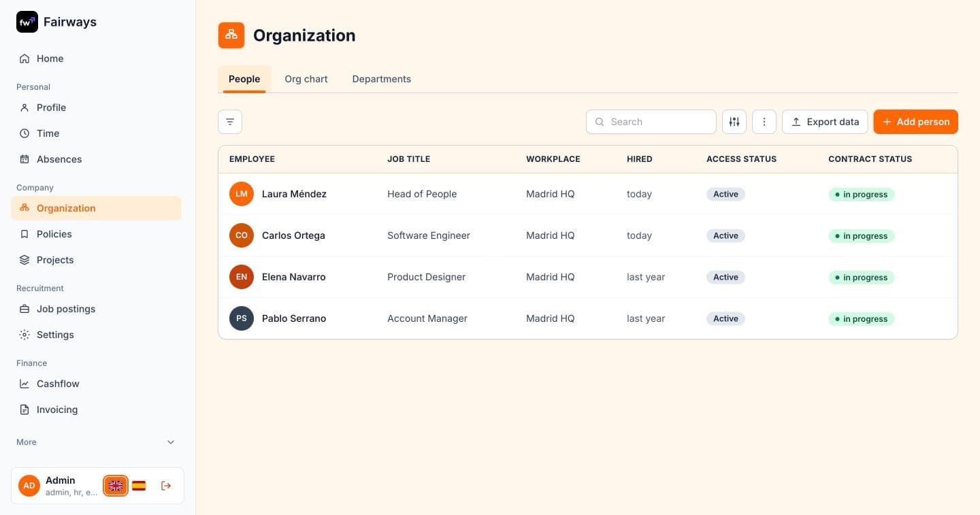Open Time in sidebar

coord(96,133)
